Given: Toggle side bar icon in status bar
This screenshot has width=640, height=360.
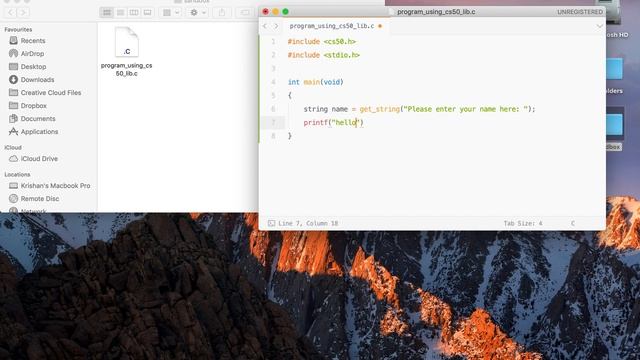Looking at the screenshot, I should pyautogui.click(x=271, y=223).
